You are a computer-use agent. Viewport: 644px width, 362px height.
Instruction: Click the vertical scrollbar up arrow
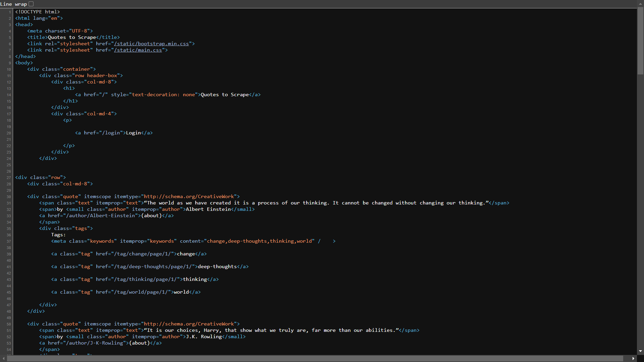(641, 3)
